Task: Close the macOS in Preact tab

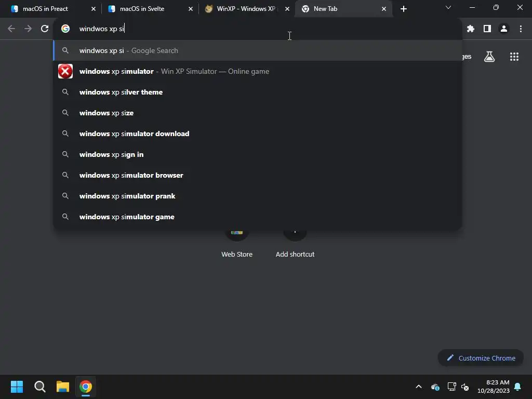Action: click(x=94, y=9)
